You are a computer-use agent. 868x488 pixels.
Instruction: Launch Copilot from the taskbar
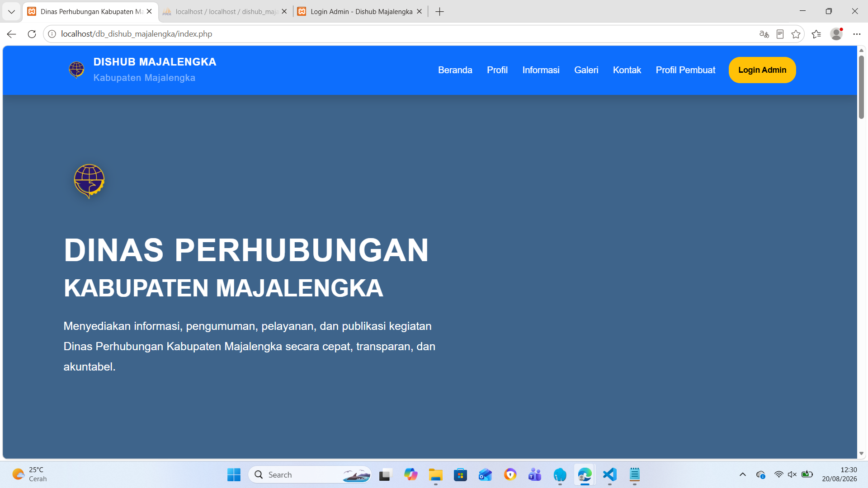tap(410, 474)
